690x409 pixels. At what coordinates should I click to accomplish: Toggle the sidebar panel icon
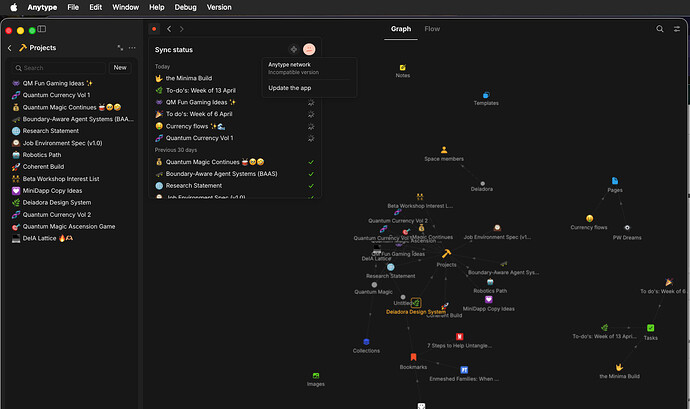[x=42, y=29]
